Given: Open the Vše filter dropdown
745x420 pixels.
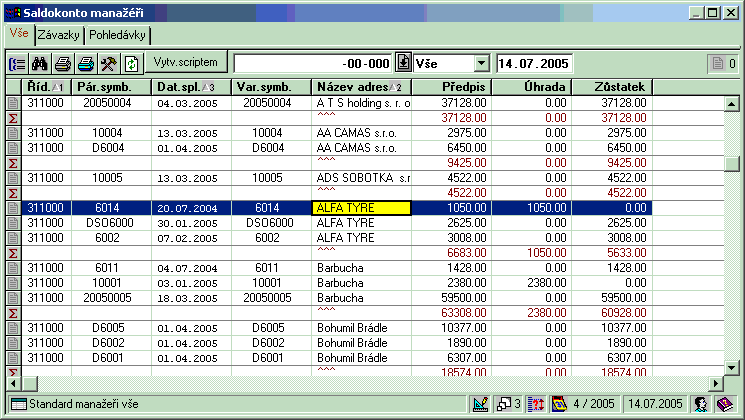Looking at the screenshot, I should click(481, 63).
